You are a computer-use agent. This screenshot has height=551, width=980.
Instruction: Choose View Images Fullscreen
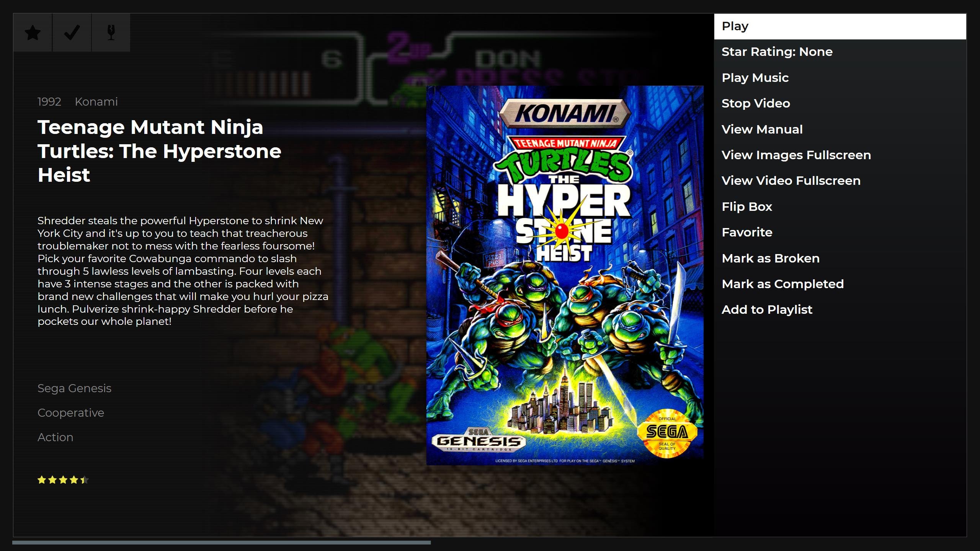pyautogui.click(x=840, y=155)
